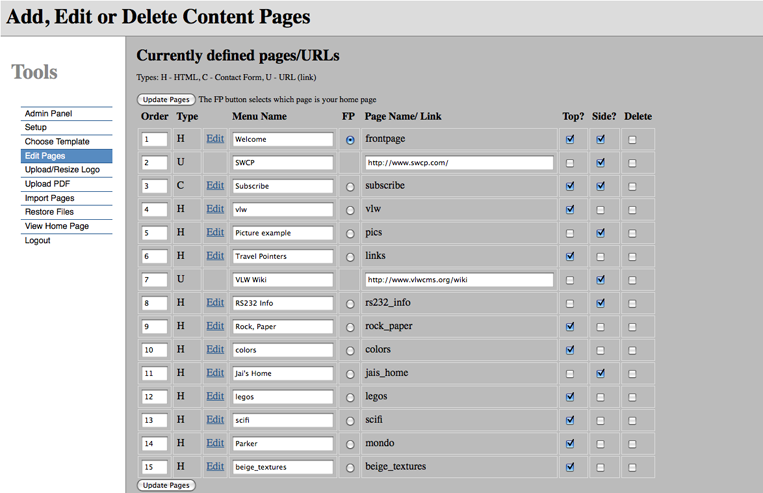Set legos as the front page radio
763x493 pixels.
350,398
